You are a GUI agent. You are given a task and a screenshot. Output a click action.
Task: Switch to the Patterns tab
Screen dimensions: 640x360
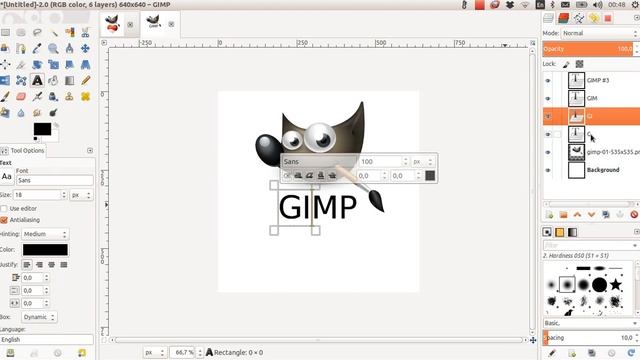tap(560, 232)
